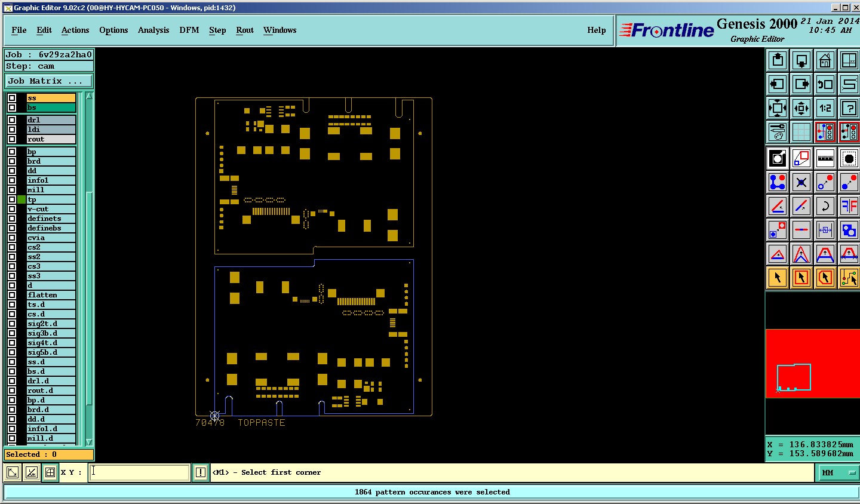Open the wrench and palette settings icon
This screenshot has width=860, height=504.
tap(778, 132)
